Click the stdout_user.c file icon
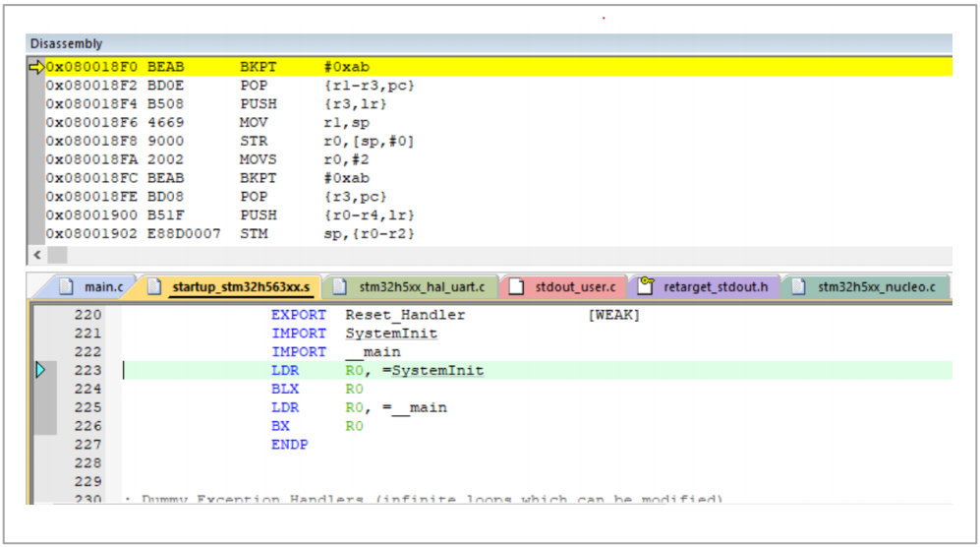The height and width of the screenshot is (547, 980). click(516, 286)
